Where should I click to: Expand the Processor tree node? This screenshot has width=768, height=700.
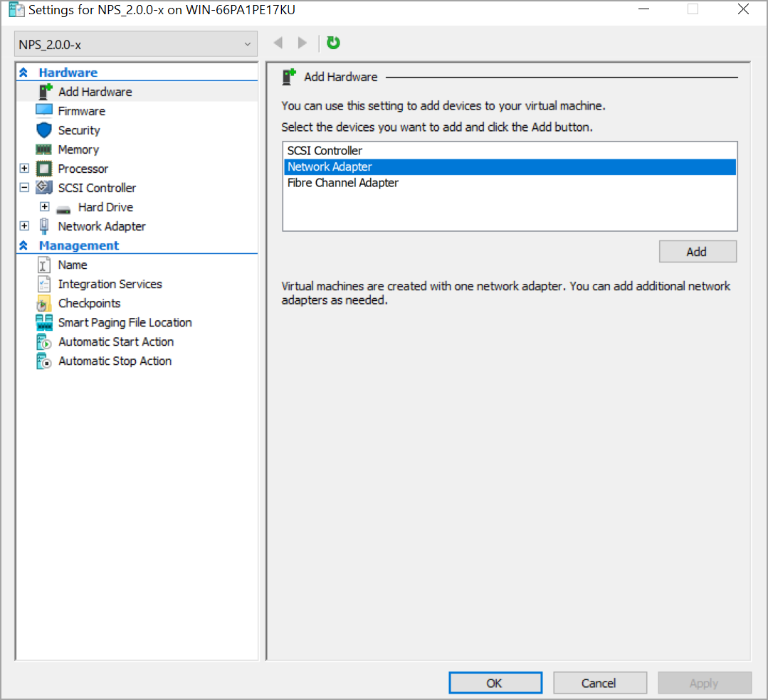click(24, 169)
